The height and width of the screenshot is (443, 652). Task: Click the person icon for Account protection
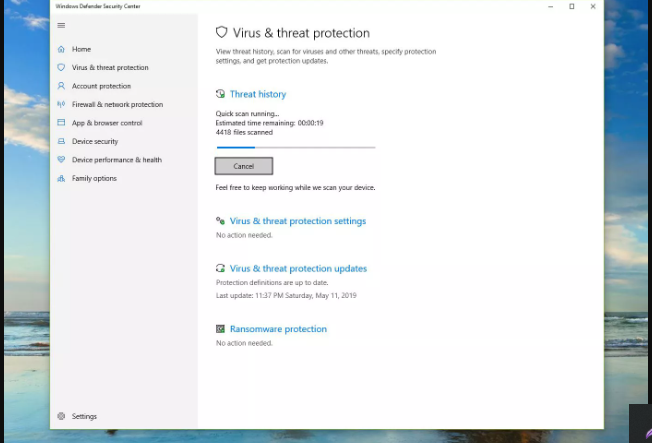[x=61, y=86]
